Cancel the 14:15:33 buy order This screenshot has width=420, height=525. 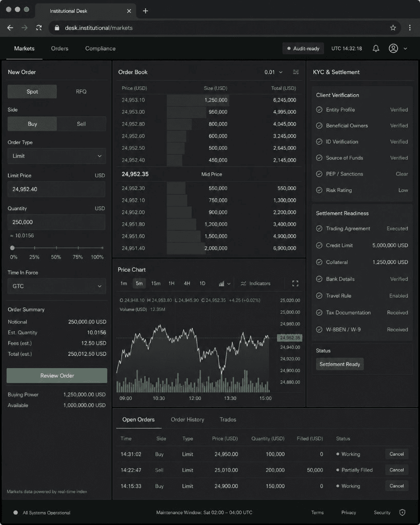point(396,486)
